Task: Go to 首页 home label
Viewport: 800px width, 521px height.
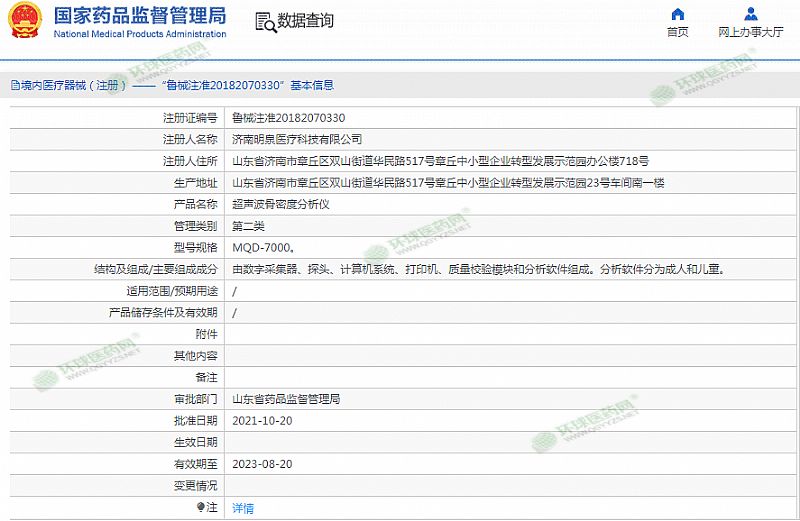Action: coord(677,32)
